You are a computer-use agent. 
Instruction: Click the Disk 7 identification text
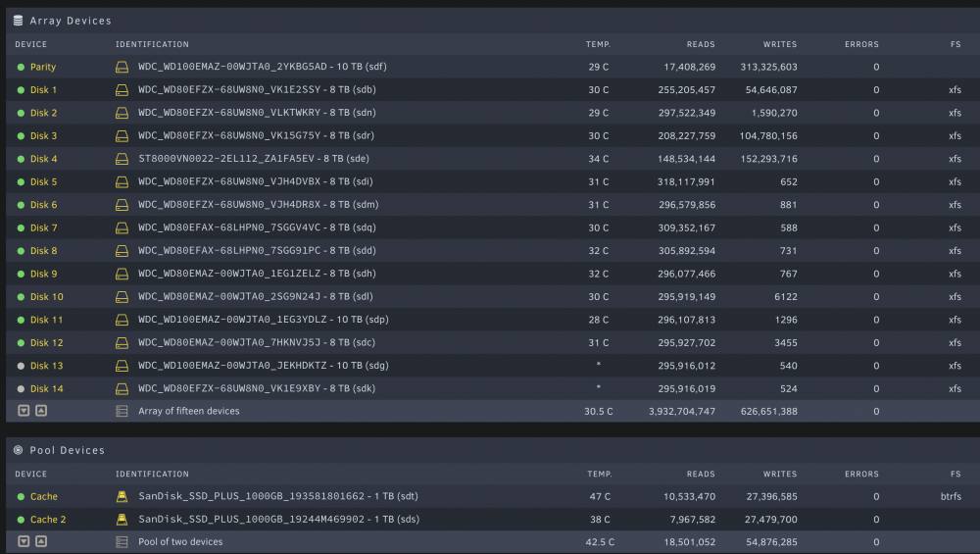257,227
